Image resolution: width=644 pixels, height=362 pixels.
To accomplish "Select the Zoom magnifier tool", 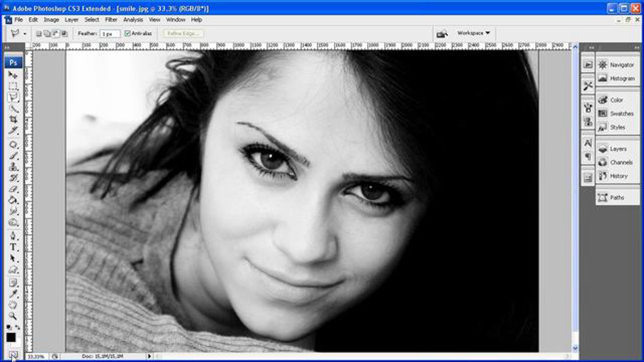I will click(x=13, y=316).
